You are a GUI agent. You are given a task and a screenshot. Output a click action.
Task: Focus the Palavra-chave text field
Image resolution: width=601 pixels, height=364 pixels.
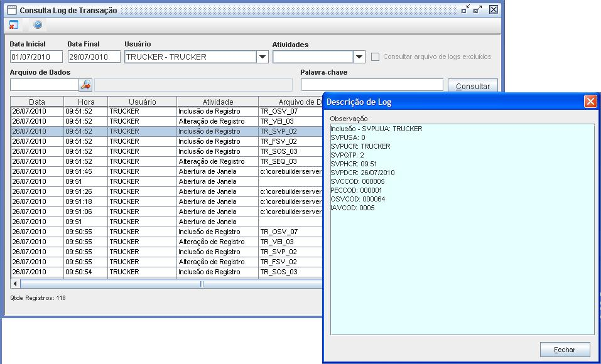click(372, 85)
